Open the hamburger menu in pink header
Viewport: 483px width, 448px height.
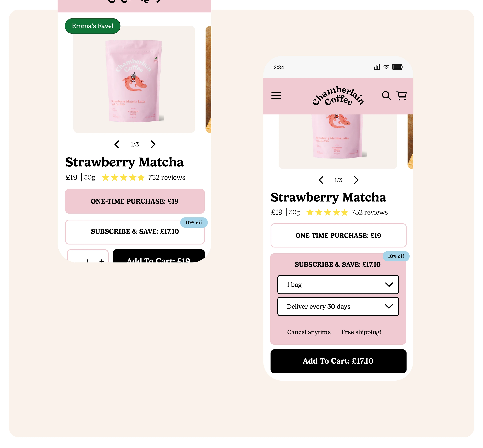[x=276, y=95]
